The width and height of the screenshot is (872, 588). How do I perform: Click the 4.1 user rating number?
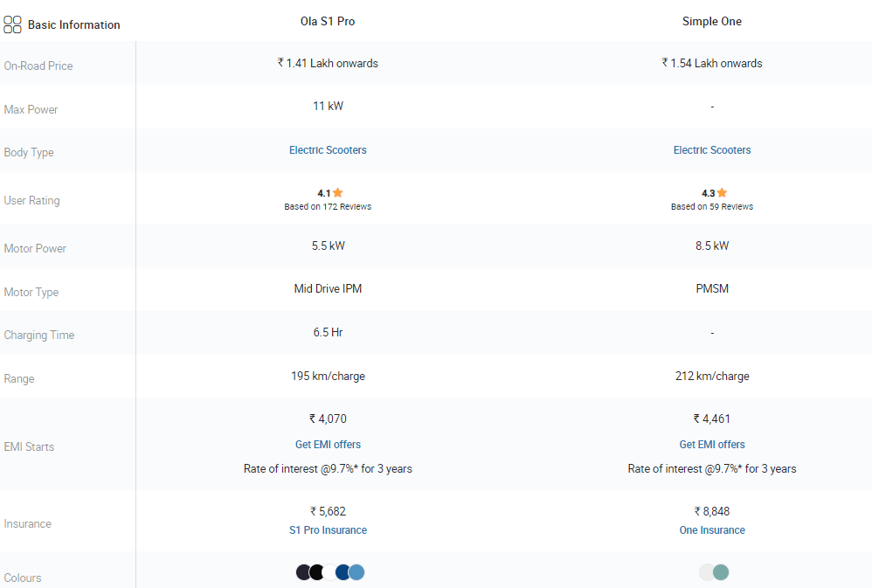323,193
